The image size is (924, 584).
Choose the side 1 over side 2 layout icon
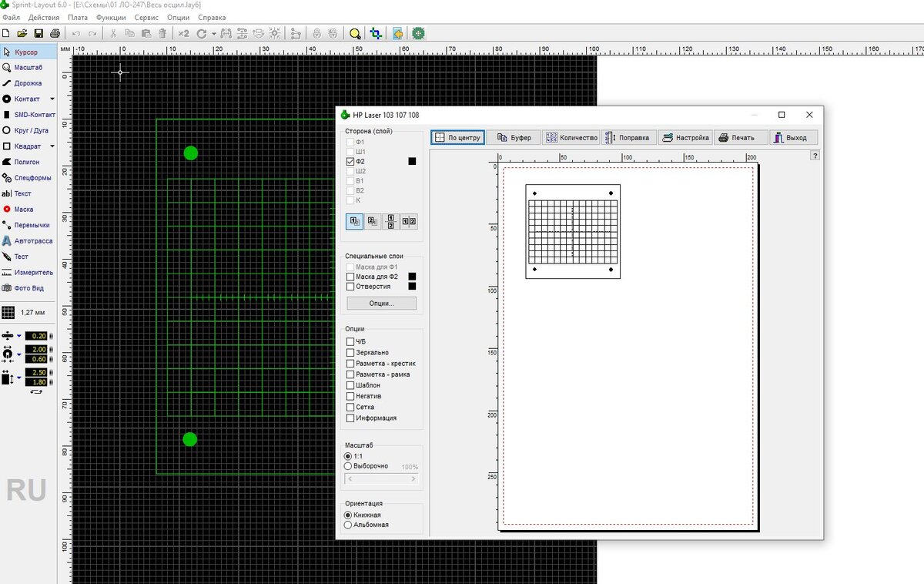(x=355, y=222)
